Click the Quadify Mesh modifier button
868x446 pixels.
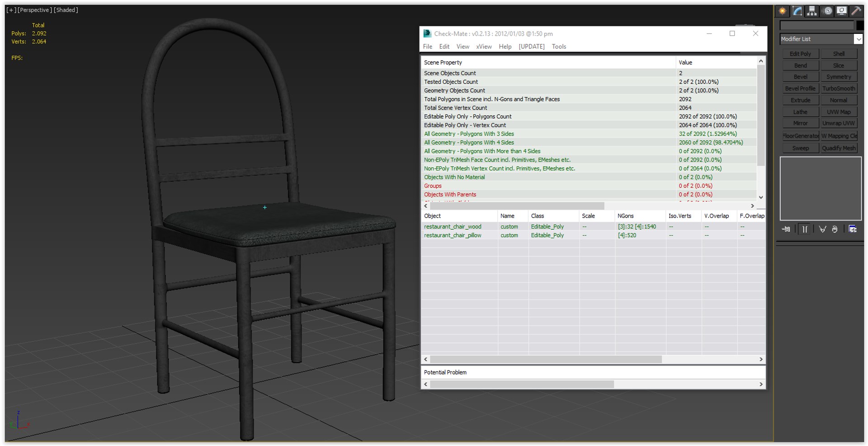point(839,148)
